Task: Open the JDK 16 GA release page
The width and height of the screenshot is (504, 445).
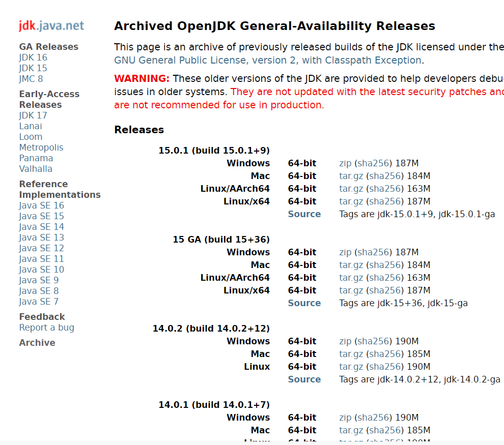Action: click(33, 57)
